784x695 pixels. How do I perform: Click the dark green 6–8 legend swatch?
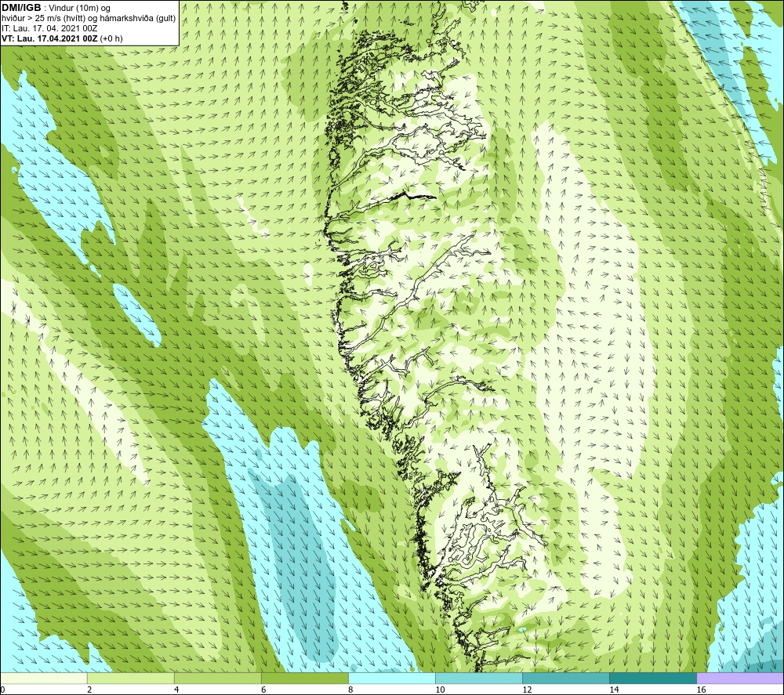click(305, 679)
